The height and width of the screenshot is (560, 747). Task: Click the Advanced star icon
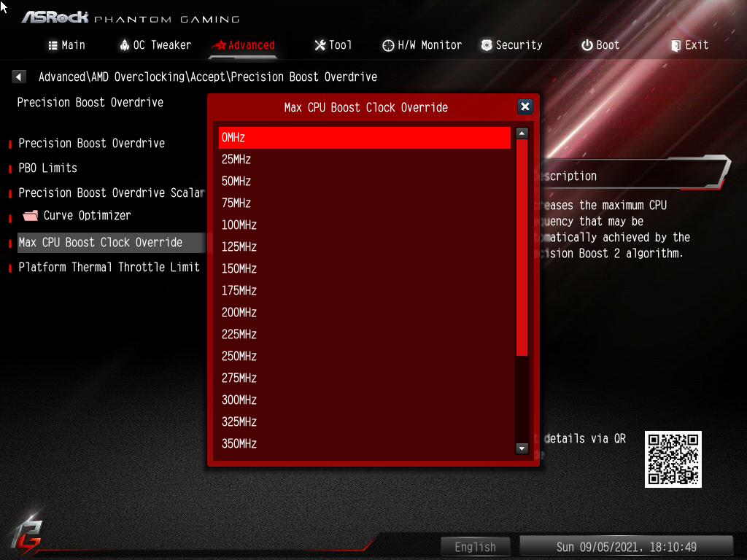coord(219,45)
